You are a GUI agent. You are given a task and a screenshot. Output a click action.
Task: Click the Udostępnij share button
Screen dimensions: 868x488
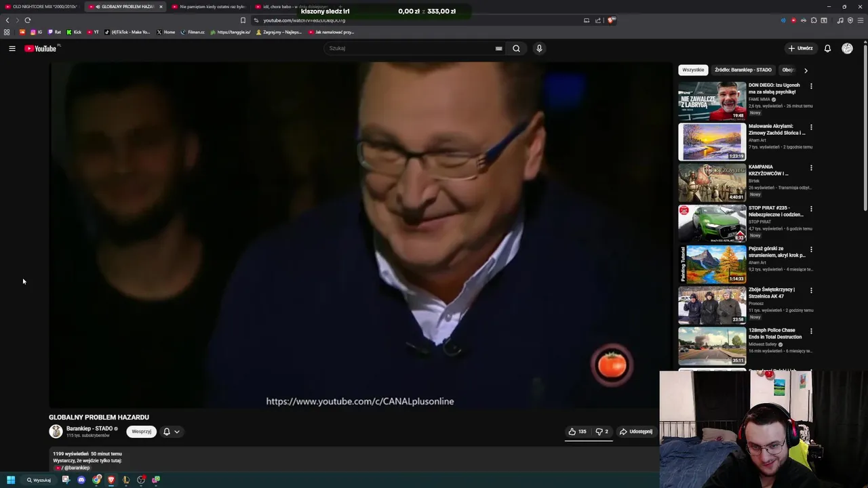(636, 431)
